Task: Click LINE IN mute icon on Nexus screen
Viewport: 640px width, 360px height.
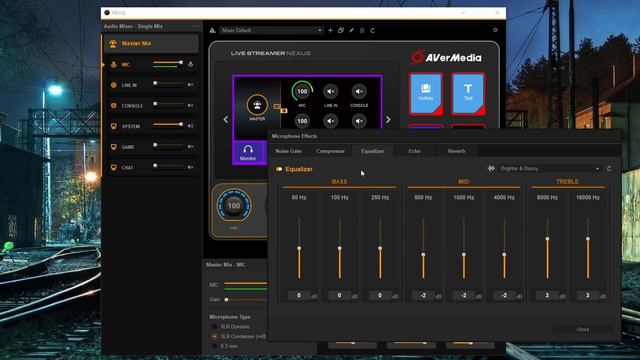Action: pos(331,91)
